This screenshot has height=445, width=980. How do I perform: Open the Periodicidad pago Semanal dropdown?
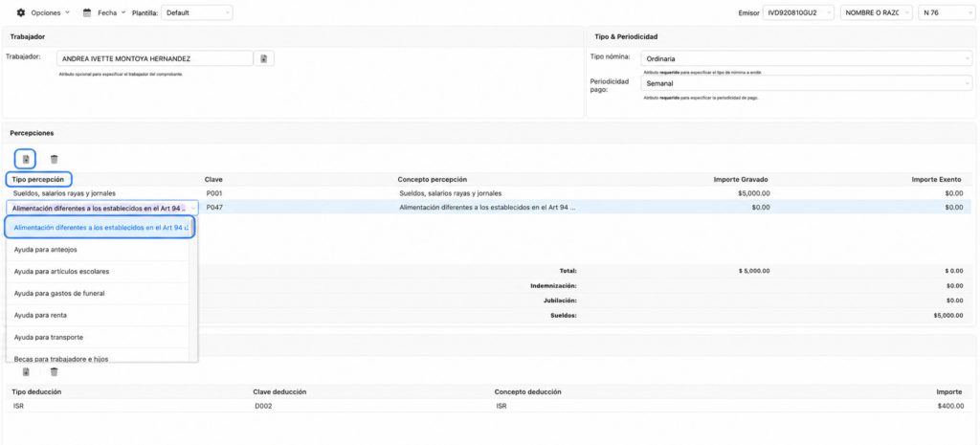point(806,83)
